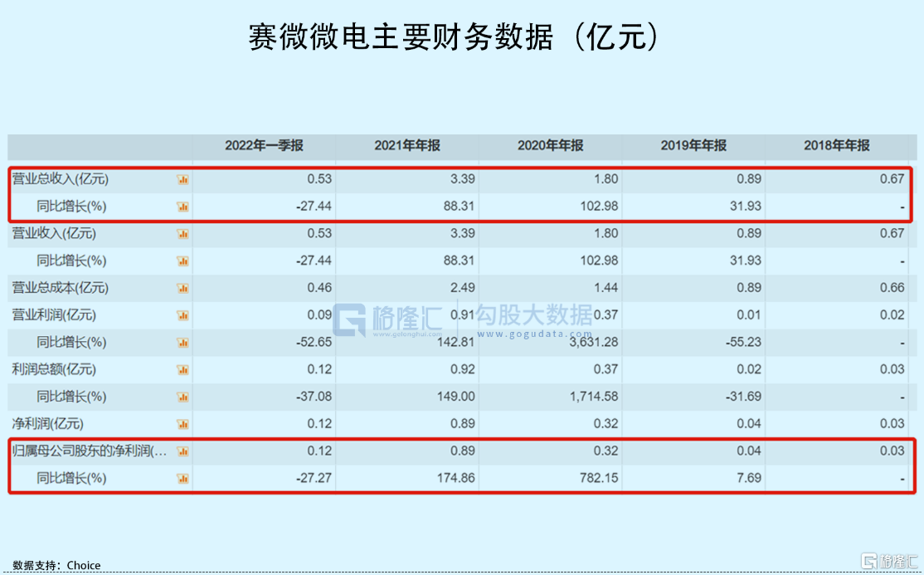
Task: Open chart icon in growth row showing -27.27
Action: pos(182,478)
